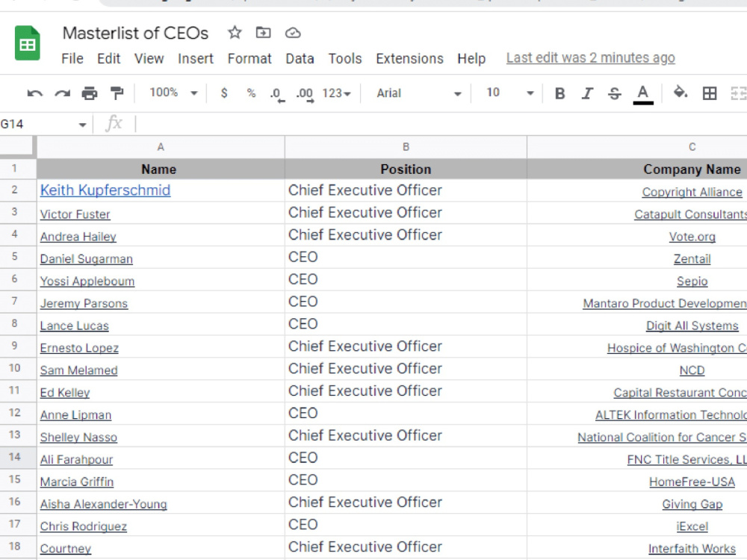Open the Copyright Alliance link

click(692, 192)
